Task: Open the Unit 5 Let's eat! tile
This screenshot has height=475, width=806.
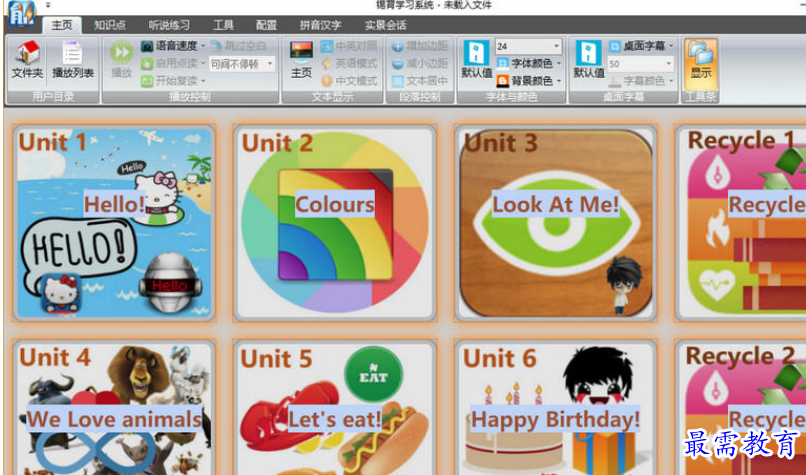Action: coord(335,407)
